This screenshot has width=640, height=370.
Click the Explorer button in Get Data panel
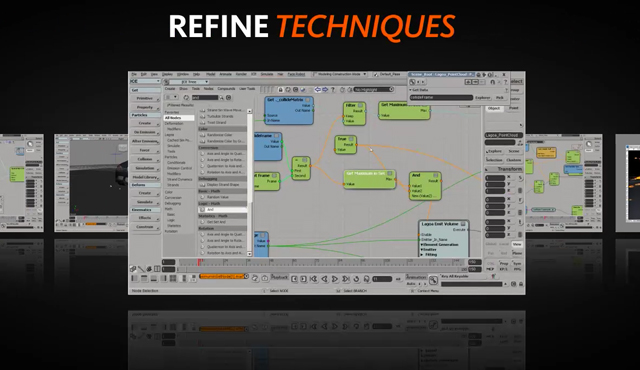tap(482, 97)
